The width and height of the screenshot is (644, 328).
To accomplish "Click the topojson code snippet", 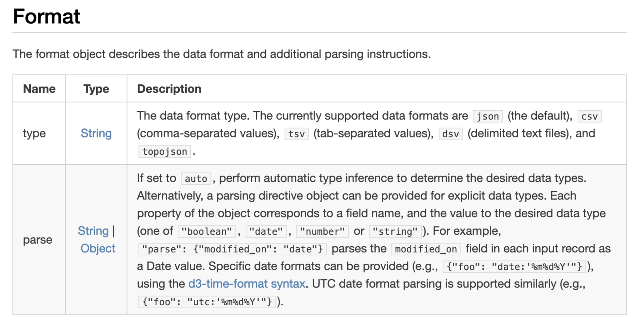I will click(x=165, y=152).
